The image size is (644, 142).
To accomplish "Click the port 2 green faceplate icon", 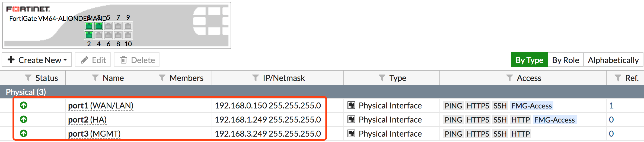I will (89, 35).
